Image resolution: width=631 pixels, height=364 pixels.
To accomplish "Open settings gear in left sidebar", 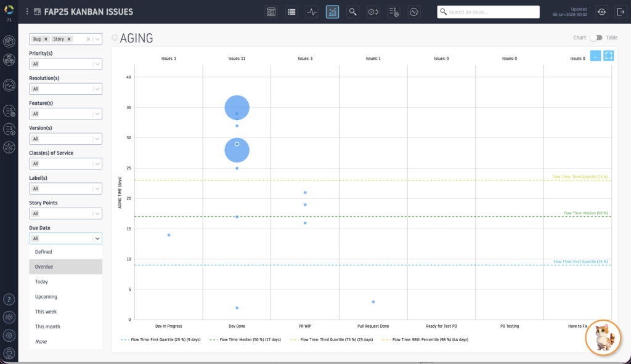I will click(x=9, y=336).
